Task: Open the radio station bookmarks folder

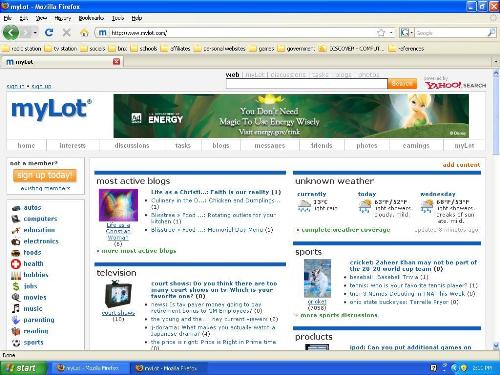Action: 22,49
